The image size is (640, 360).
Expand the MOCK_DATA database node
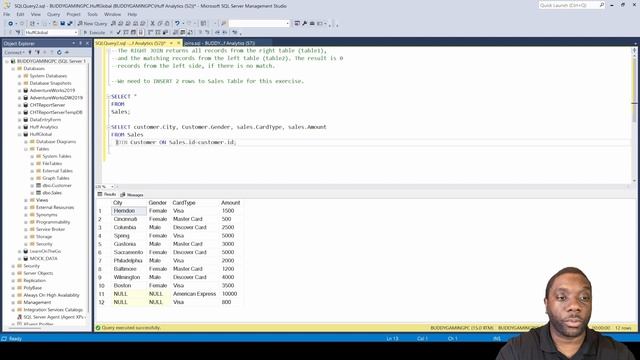pyautogui.click(x=19, y=259)
